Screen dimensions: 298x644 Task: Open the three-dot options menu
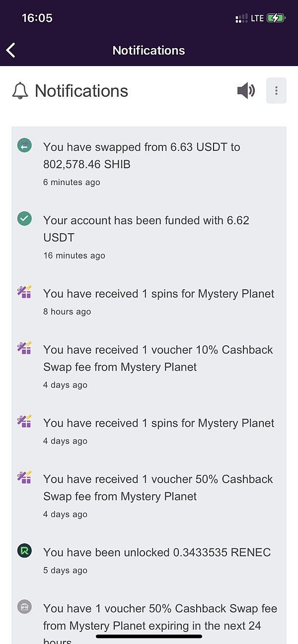tap(276, 91)
